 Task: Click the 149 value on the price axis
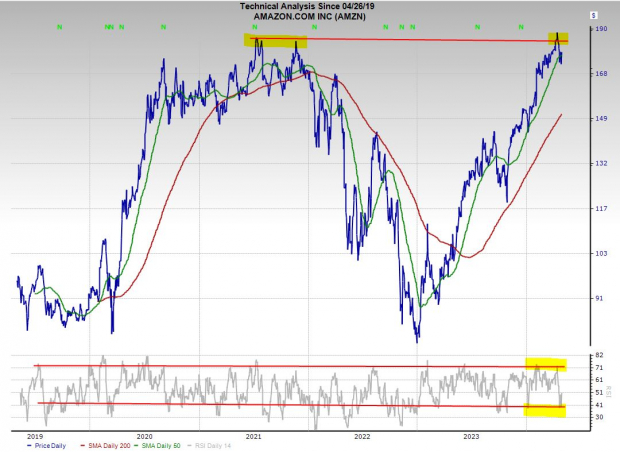[x=600, y=118]
